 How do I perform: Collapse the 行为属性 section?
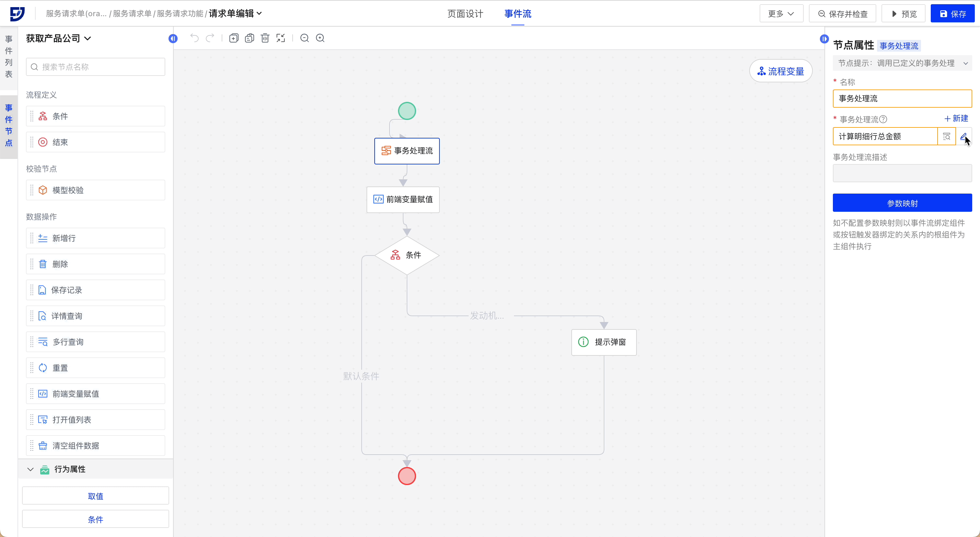(30, 469)
